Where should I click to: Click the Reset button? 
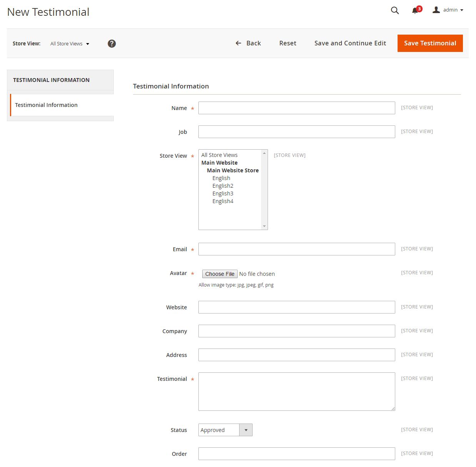288,43
